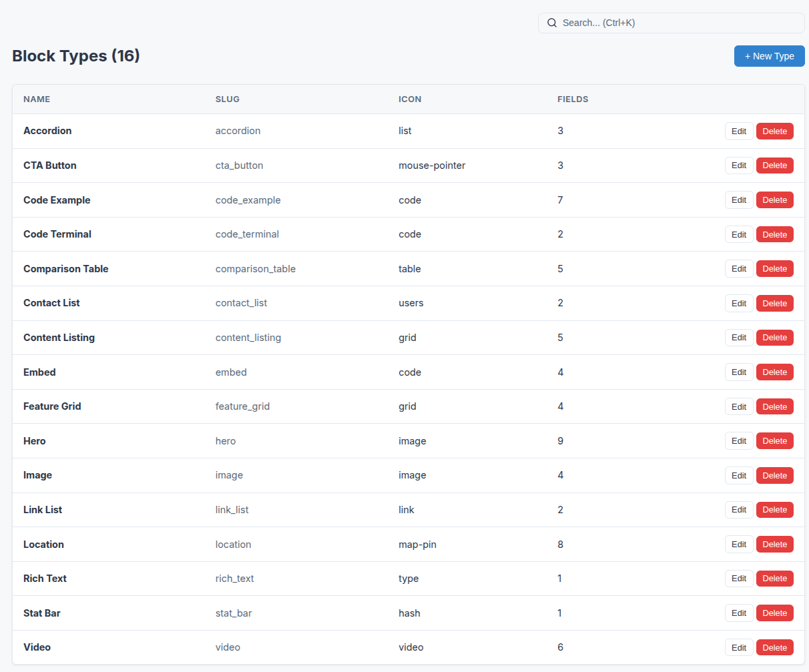This screenshot has height=672, width=809.
Task: Open the rich_text slug link
Action: pos(234,578)
